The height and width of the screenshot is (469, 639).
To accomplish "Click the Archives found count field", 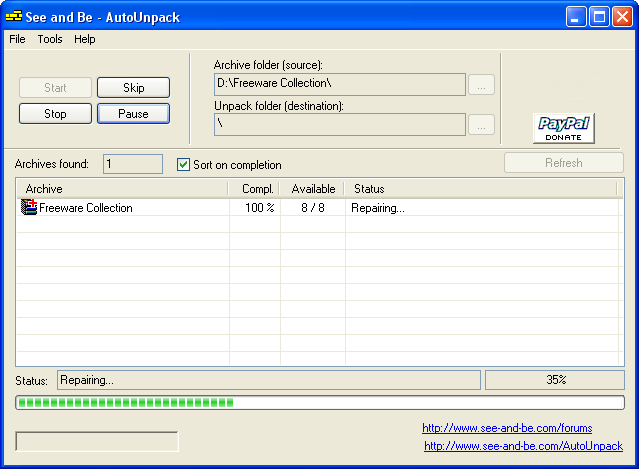I will click(133, 164).
